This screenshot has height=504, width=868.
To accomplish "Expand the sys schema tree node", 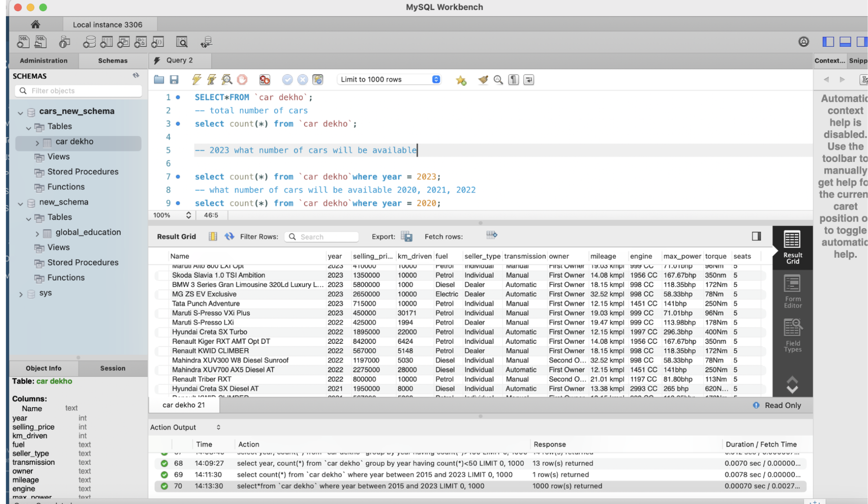I will [21, 294].
